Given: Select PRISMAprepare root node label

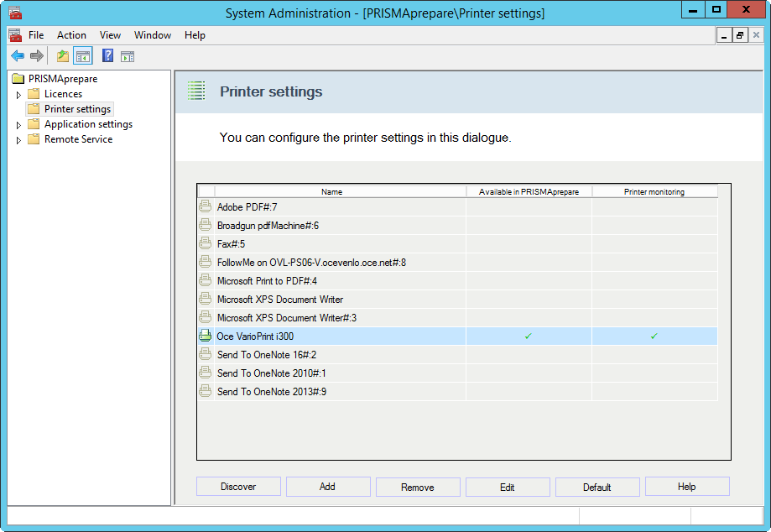Looking at the screenshot, I should click(x=62, y=79).
